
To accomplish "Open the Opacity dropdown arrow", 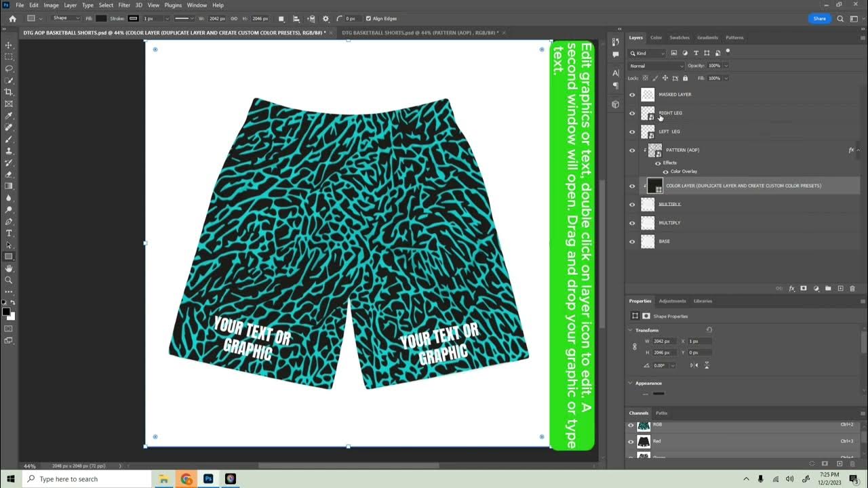I will tap(726, 66).
